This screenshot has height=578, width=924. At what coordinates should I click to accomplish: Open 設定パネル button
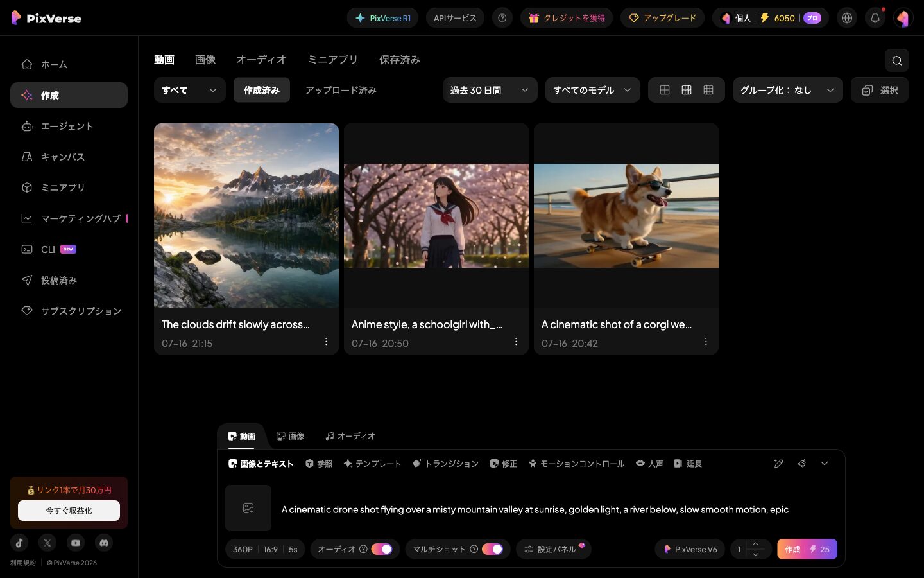pos(554,549)
